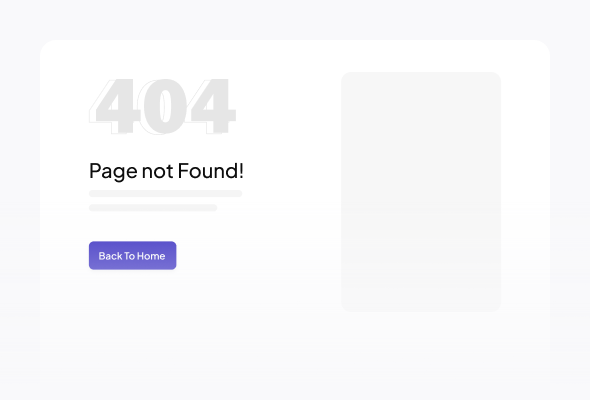Click the exclamation mark after Found
Viewport: 590px width, 400px height.
241,170
